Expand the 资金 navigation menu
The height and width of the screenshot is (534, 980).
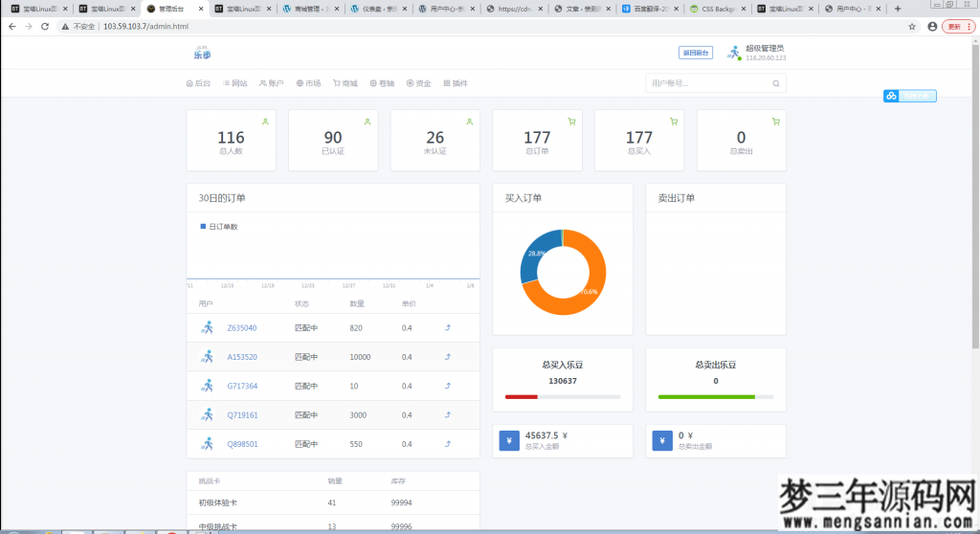click(418, 83)
